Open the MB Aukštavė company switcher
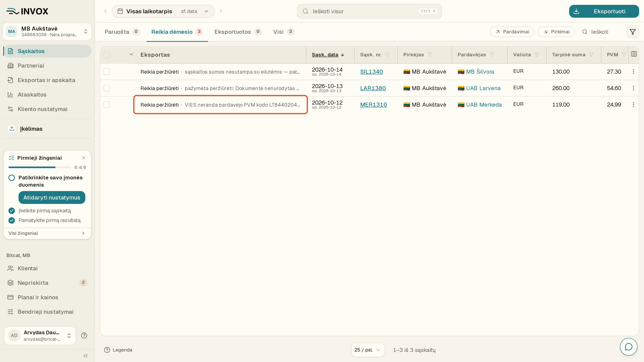 tap(47, 32)
